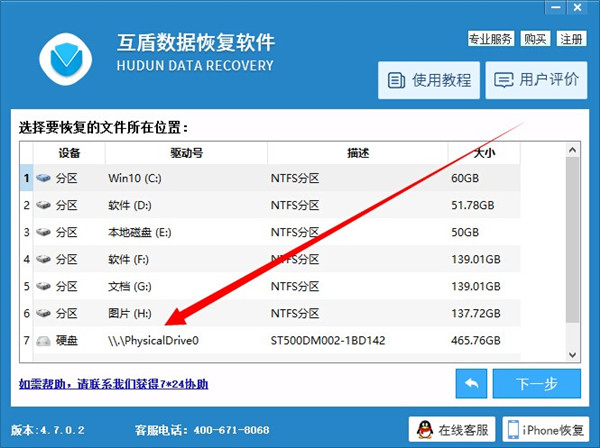The width and height of the screenshot is (600, 448).
Task: Click the 下一步 next step button
Action: pyautogui.click(x=536, y=383)
